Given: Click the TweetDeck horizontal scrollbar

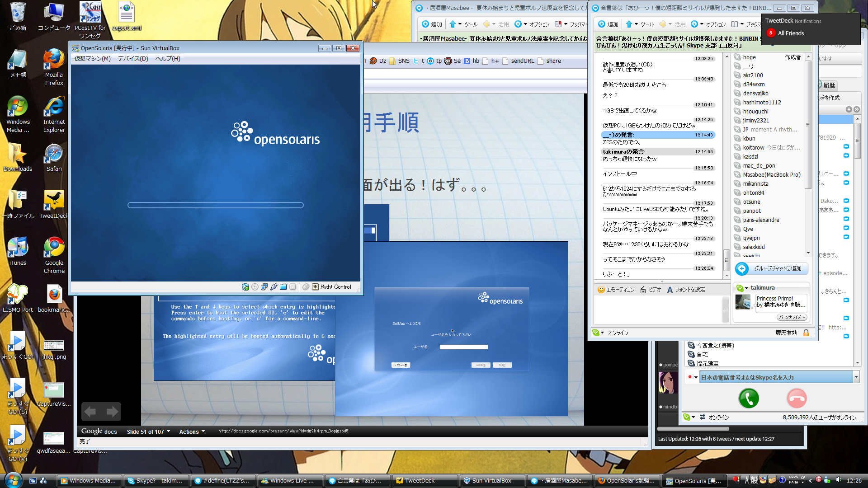Looking at the screenshot, I should coord(693,429).
